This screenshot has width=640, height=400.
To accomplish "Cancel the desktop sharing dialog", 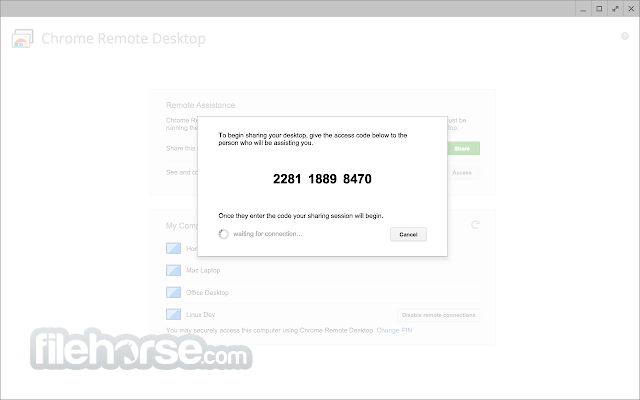I will pos(408,234).
